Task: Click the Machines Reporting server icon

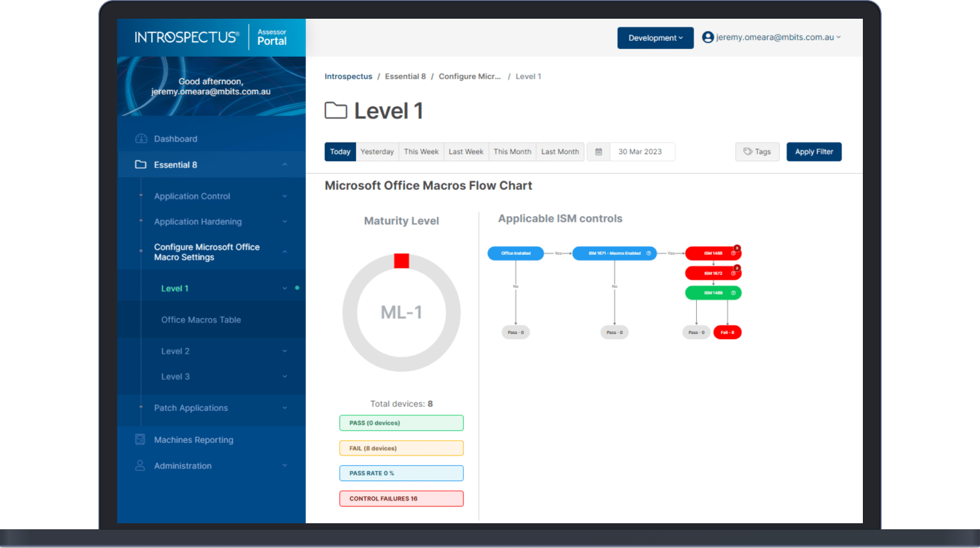Action: [x=140, y=440]
